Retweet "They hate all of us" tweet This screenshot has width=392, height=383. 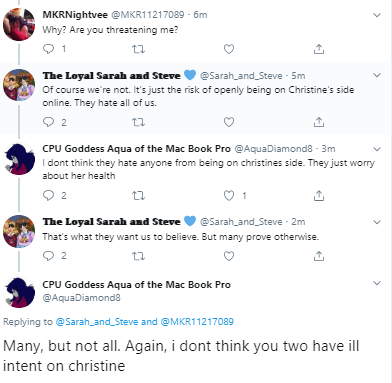point(138,122)
